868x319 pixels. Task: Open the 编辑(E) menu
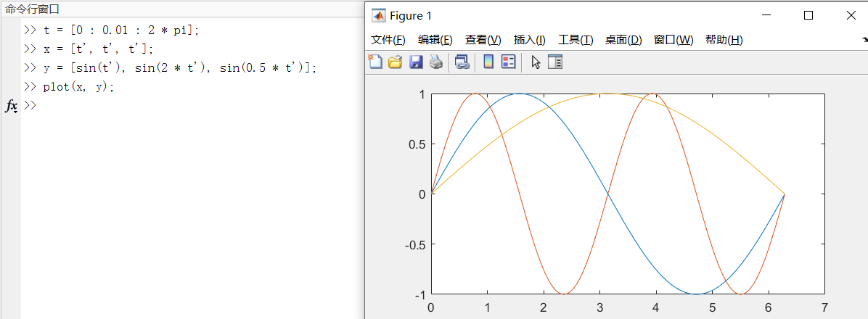[x=435, y=40]
